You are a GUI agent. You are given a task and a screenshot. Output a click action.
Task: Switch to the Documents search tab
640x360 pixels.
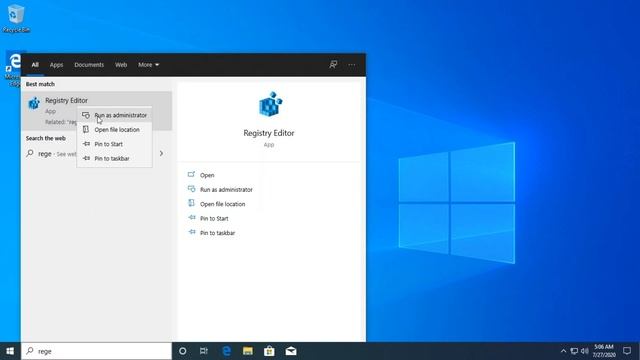[x=89, y=64]
